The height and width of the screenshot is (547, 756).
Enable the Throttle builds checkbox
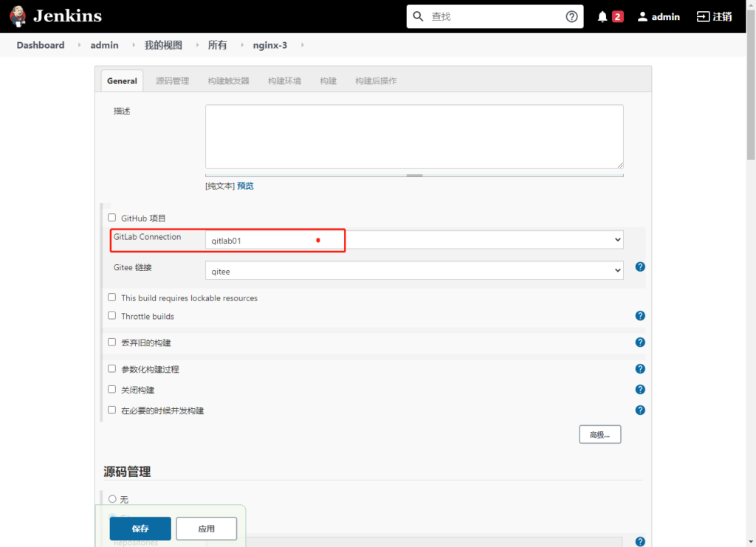pos(112,316)
